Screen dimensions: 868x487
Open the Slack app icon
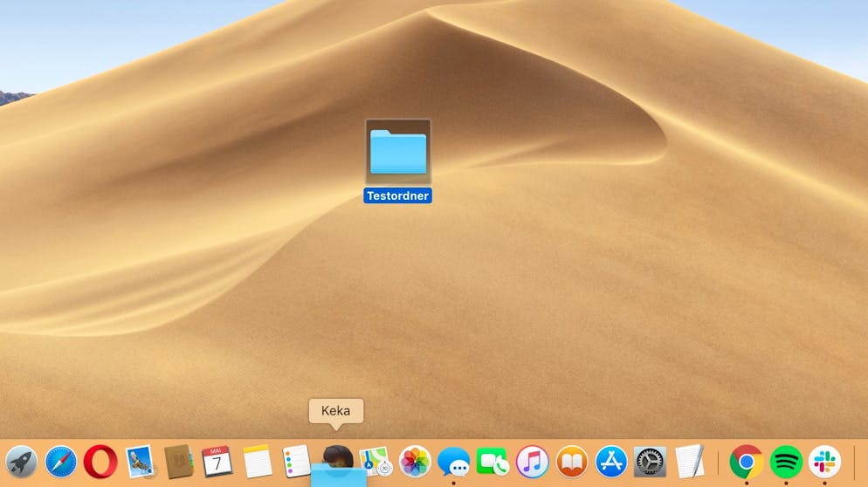tap(825, 462)
